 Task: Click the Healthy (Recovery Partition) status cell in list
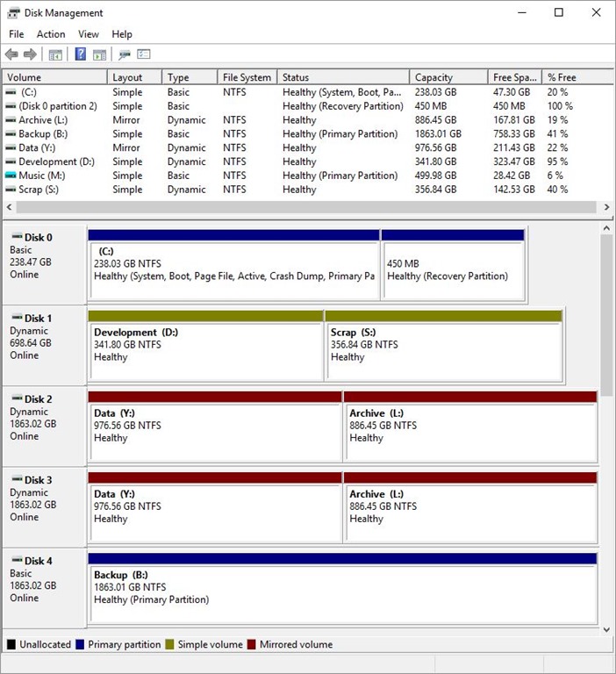point(342,105)
